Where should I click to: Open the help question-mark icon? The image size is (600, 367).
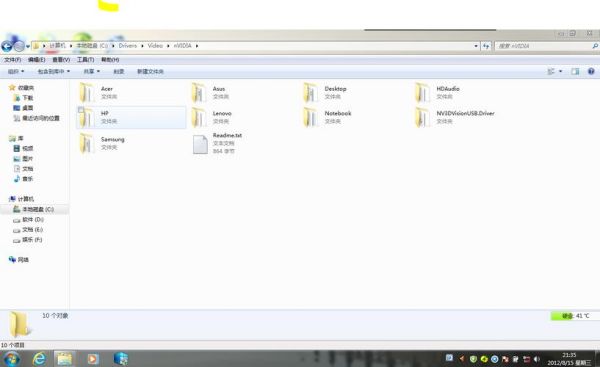[591, 72]
